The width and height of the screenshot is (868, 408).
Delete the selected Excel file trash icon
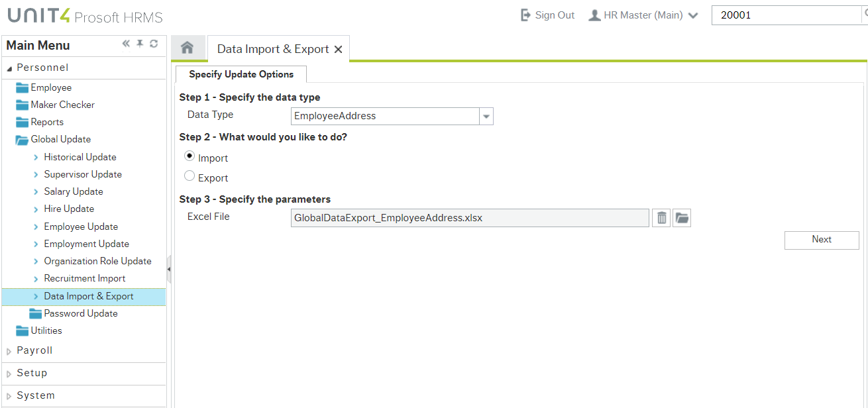click(661, 218)
